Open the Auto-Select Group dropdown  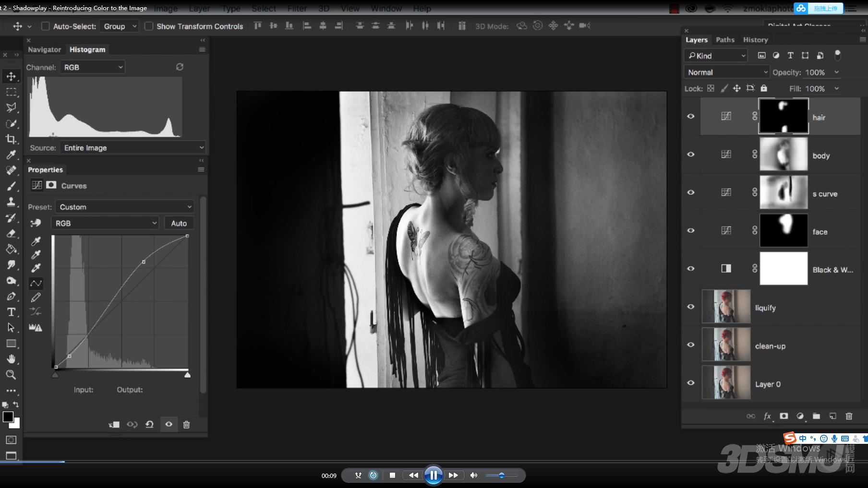click(119, 26)
